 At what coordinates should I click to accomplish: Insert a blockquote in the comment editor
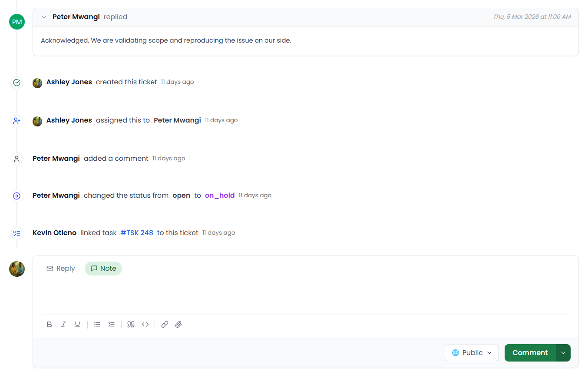131,324
